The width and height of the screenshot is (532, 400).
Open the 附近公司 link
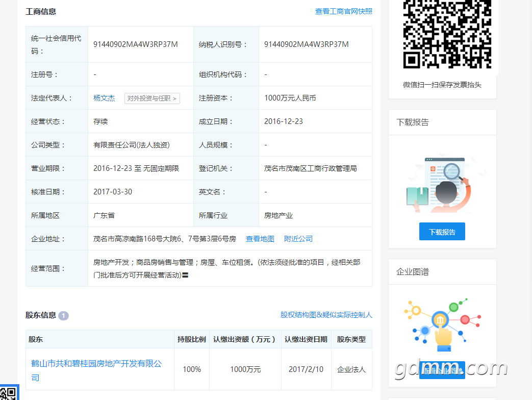[x=298, y=239]
